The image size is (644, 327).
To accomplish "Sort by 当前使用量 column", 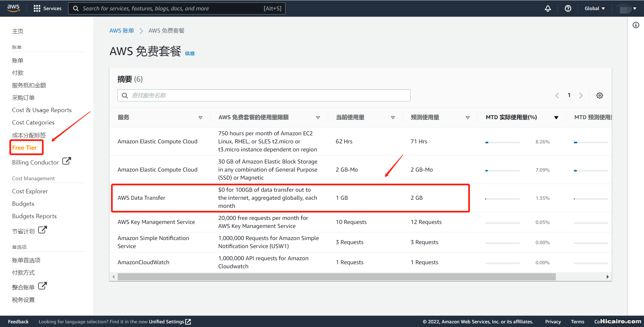I will 393,118.
